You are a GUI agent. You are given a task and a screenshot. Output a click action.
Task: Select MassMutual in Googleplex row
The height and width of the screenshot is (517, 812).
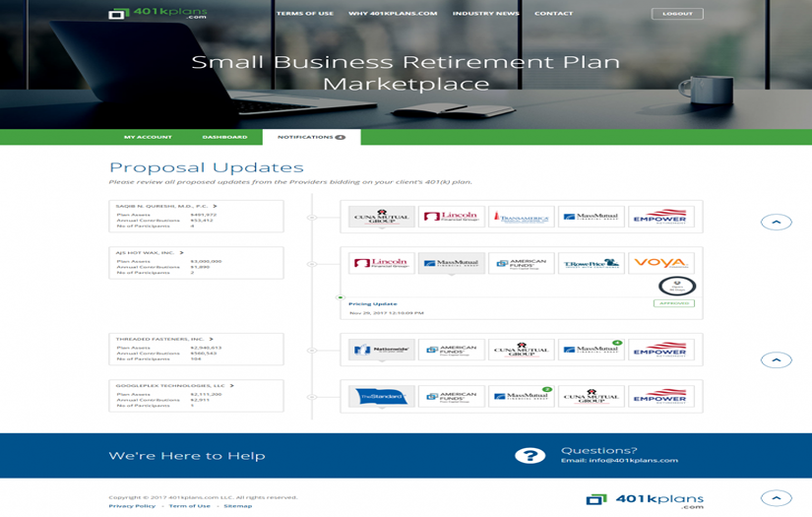522,396
